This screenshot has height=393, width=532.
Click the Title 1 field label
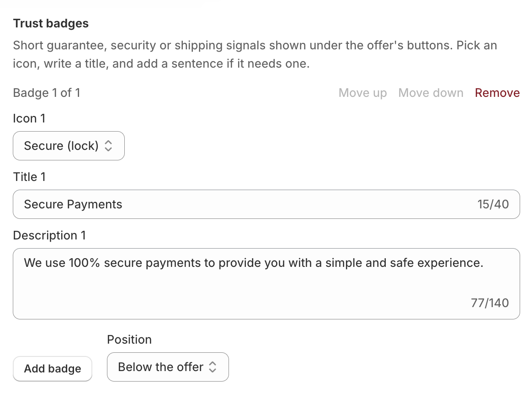(x=29, y=177)
